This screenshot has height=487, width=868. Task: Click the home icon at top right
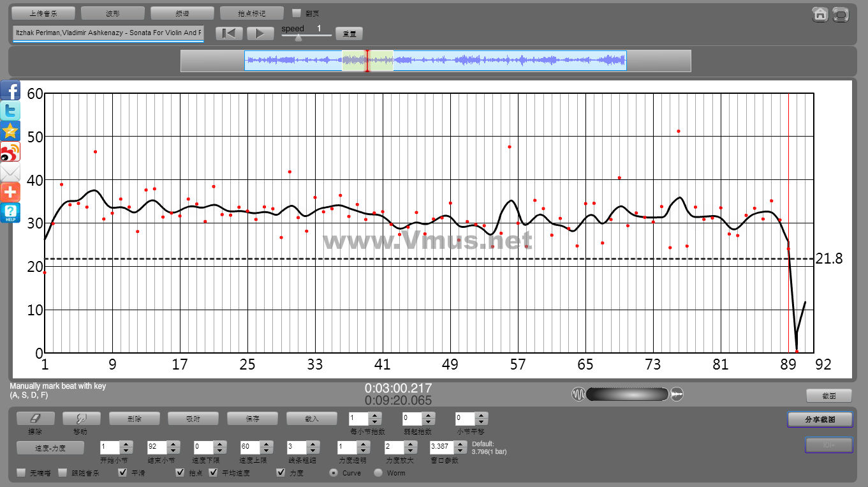coord(820,14)
